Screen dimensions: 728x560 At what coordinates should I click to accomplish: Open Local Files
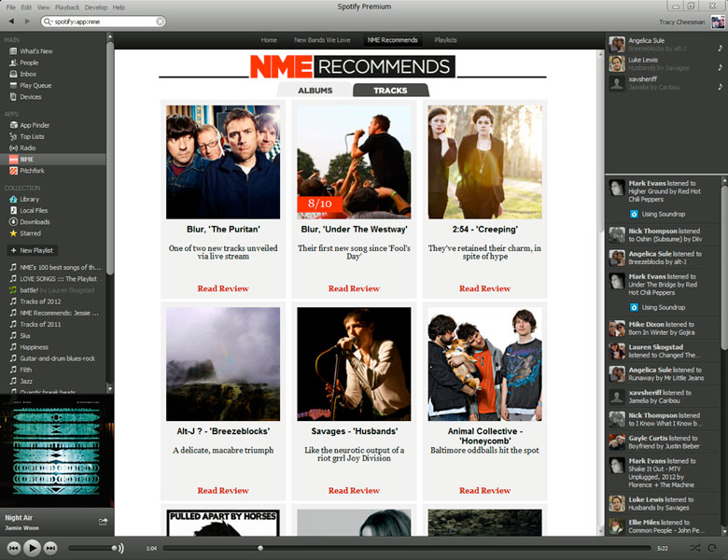29,210
